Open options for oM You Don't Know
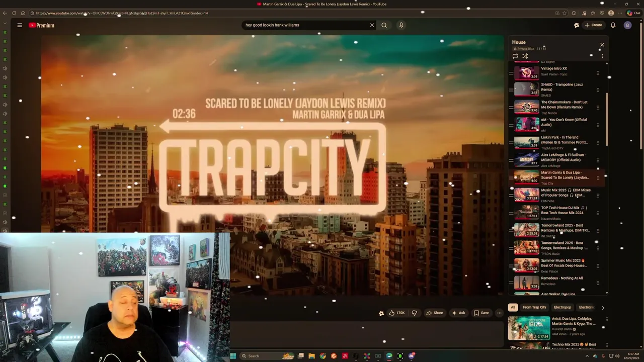The width and height of the screenshot is (644, 362). (598, 125)
